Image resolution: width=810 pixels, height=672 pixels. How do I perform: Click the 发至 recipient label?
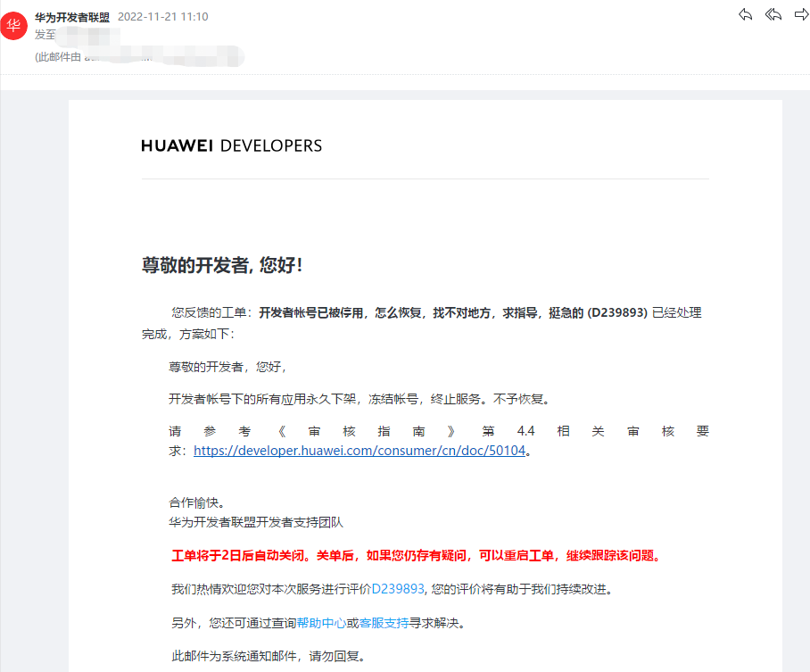tap(45, 35)
